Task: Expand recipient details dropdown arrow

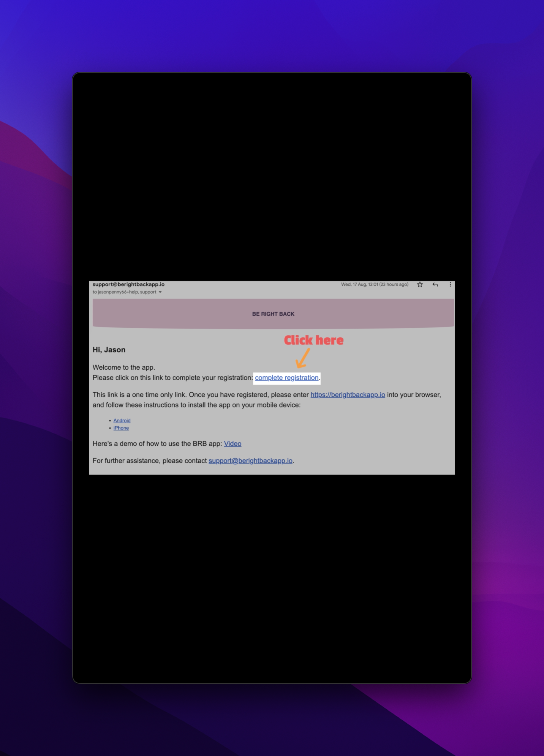Action: pos(160,292)
